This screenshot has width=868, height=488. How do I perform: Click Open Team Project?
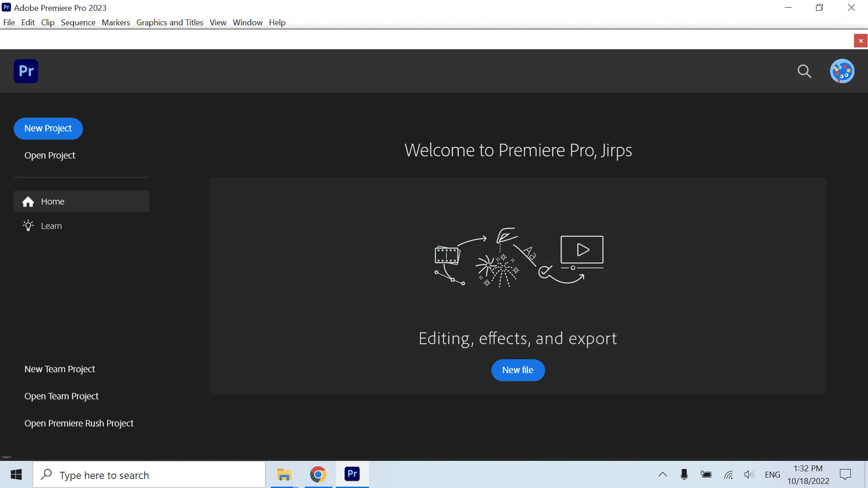click(61, 396)
